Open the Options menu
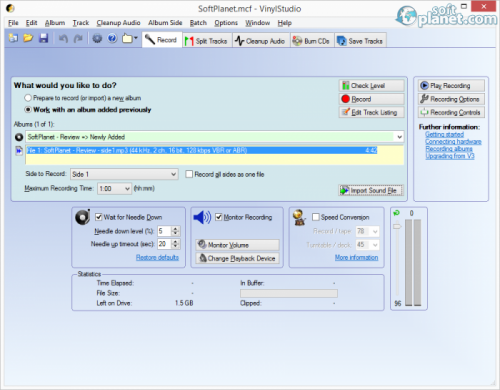This screenshot has height=390, width=500. tap(226, 23)
